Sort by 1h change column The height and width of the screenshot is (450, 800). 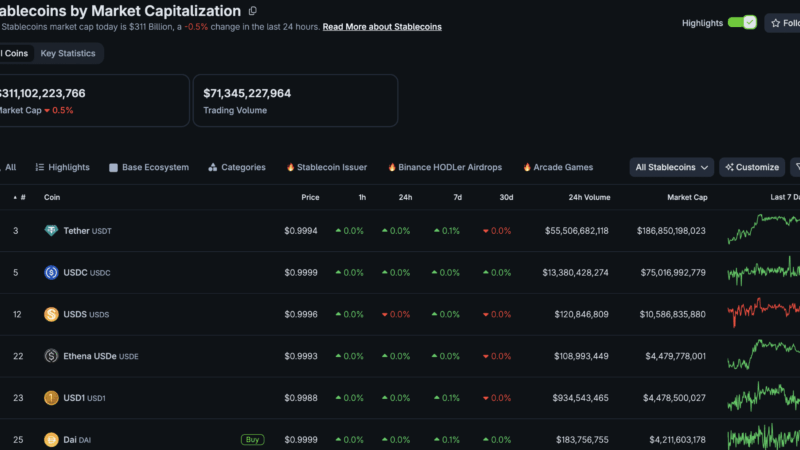(x=362, y=197)
